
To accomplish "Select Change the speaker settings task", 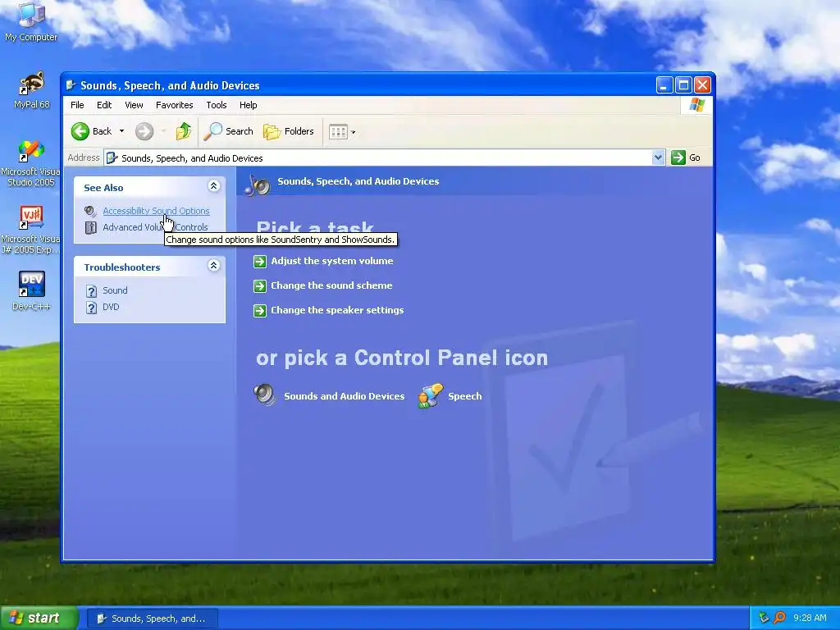I will coord(337,310).
